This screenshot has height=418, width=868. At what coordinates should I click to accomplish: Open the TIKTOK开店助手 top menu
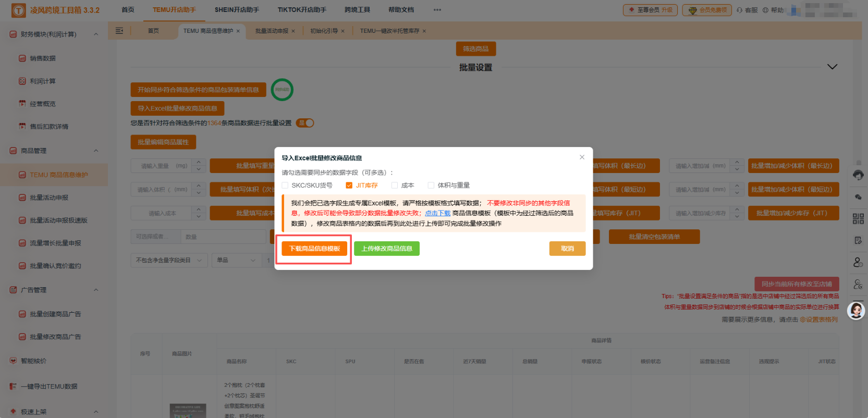pyautogui.click(x=302, y=10)
